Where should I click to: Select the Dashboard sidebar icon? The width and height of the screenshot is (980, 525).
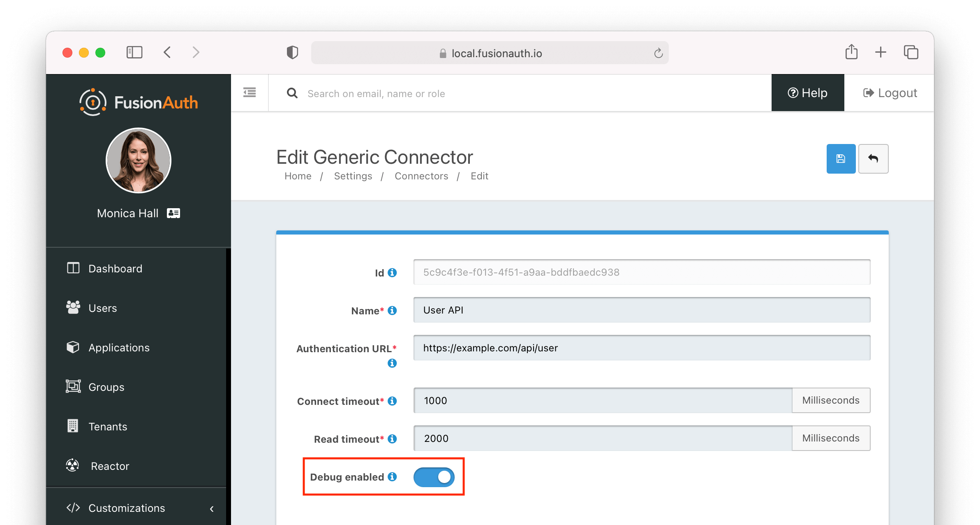tap(72, 268)
